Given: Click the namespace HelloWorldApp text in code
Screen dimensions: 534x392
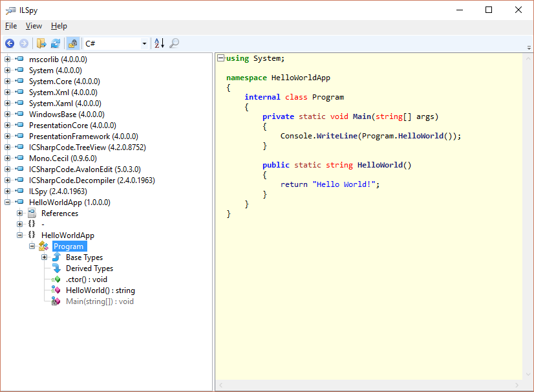Looking at the screenshot, I should [278, 78].
